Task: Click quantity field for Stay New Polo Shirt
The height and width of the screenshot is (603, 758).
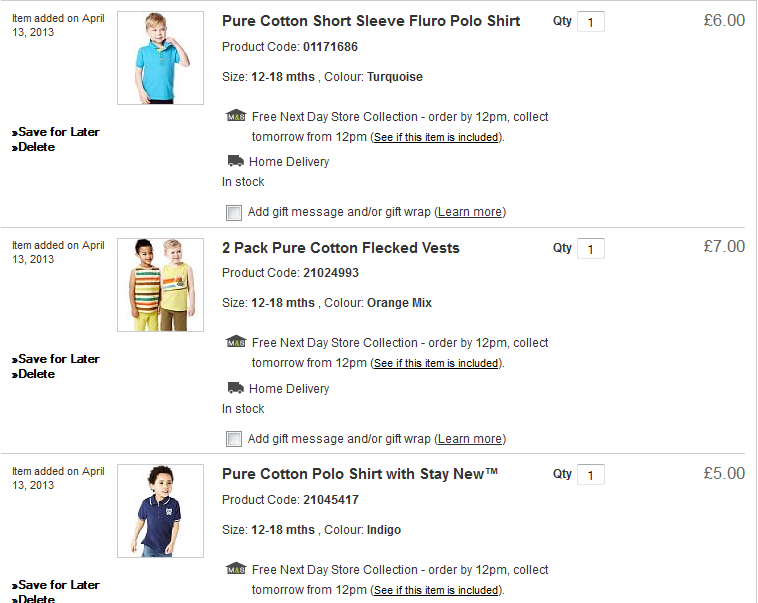Action: [x=591, y=475]
